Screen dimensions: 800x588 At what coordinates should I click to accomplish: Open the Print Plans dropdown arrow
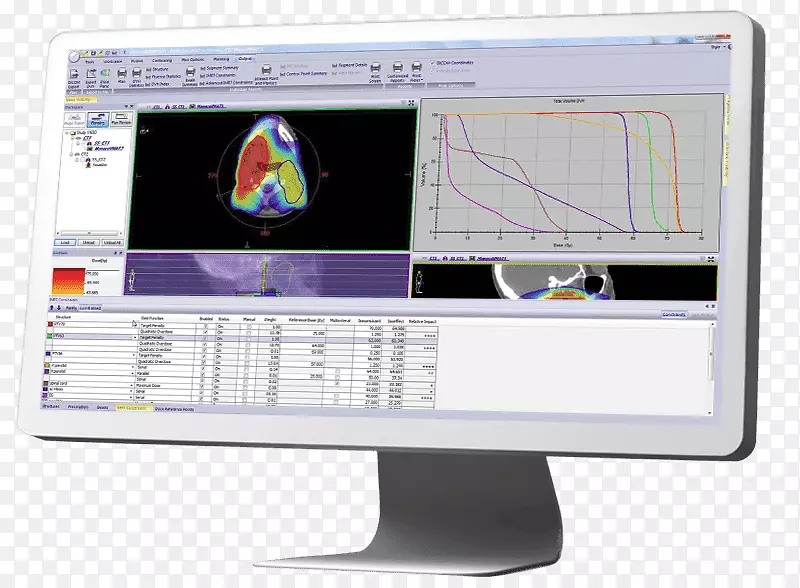click(422, 80)
